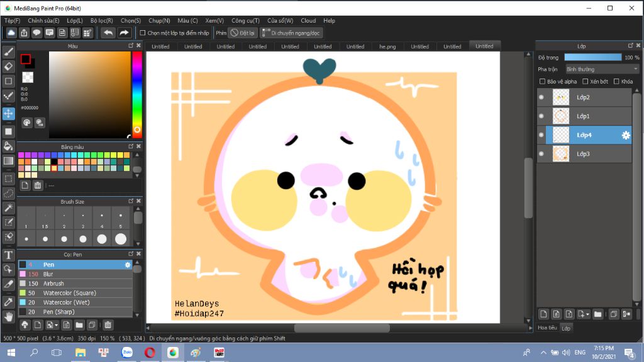Select the Brush tool in left toolbar
The height and width of the screenshot is (362, 644).
click(x=9, y=52)
